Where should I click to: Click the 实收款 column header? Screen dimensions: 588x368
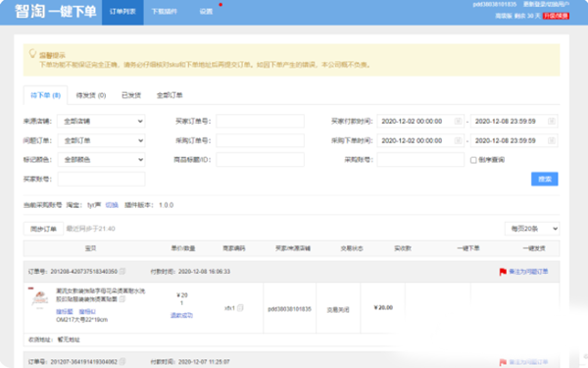point(403,248)
